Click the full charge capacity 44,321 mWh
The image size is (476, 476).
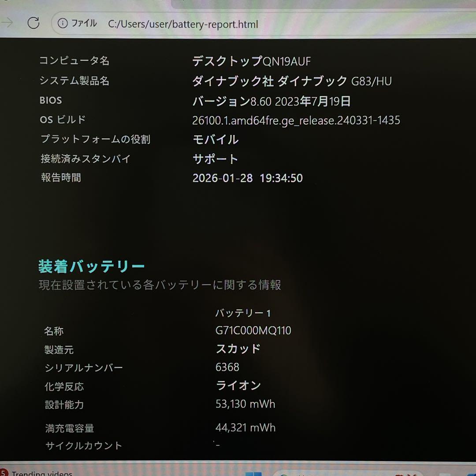point(245,428)
